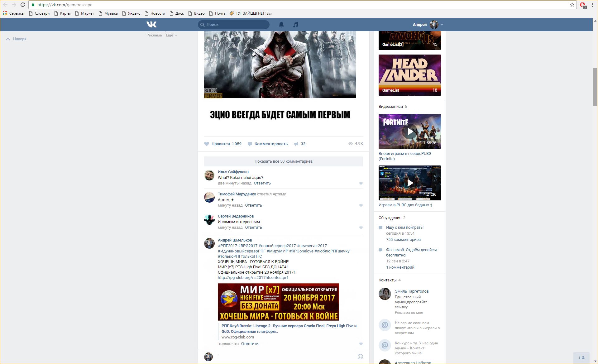Viewport: 598px width, 364px height.
Task: Open the music note player icon
Action: tap(296, 24)
